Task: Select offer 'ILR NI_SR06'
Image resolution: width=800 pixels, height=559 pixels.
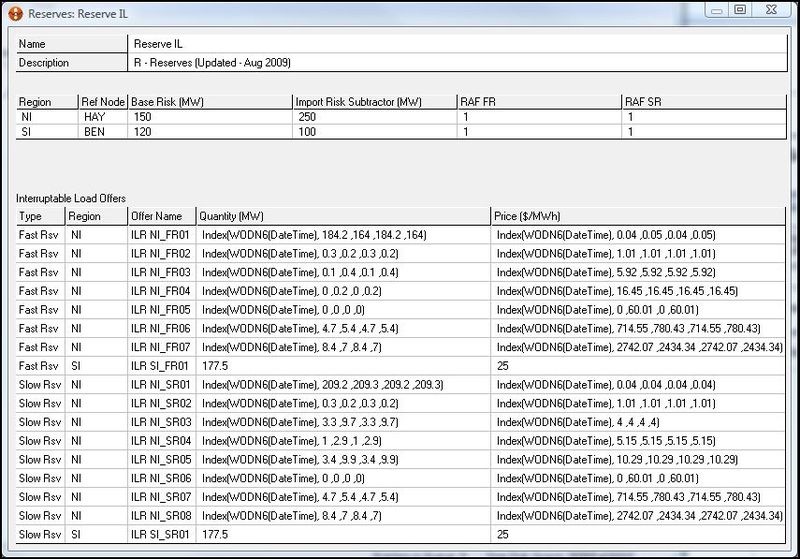Action: [x=162, y=478]
